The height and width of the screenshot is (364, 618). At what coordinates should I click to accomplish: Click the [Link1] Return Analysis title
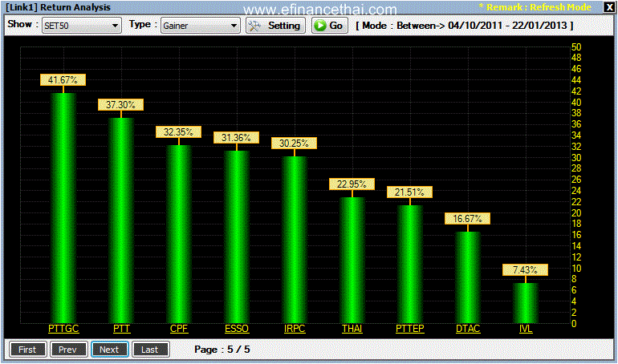click(58, 7)
